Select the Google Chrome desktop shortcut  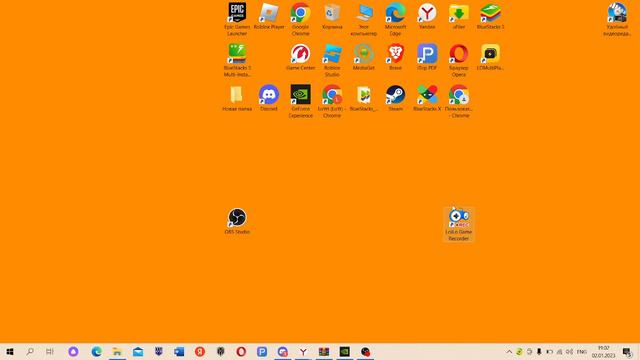[300, 19]
